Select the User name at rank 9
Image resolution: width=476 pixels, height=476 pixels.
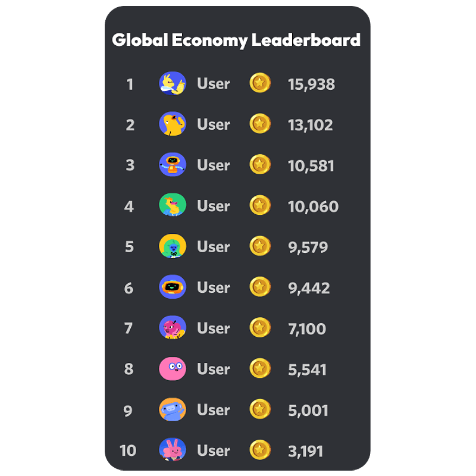pyautogui.click(x=213, y=410)
